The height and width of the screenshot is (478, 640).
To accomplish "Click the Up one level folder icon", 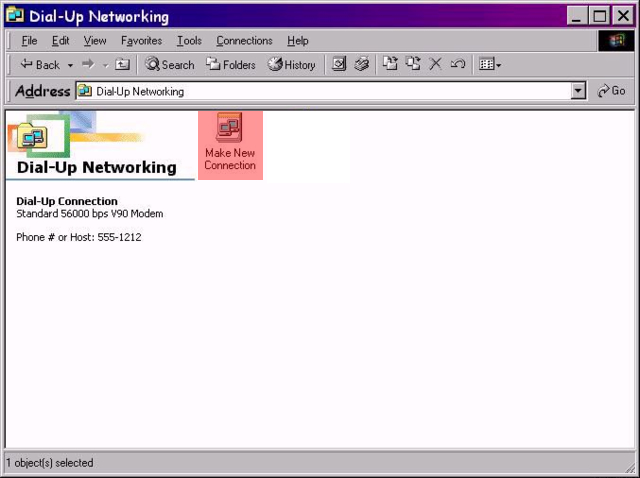I will pyautogui.click(x=122, y=65).
